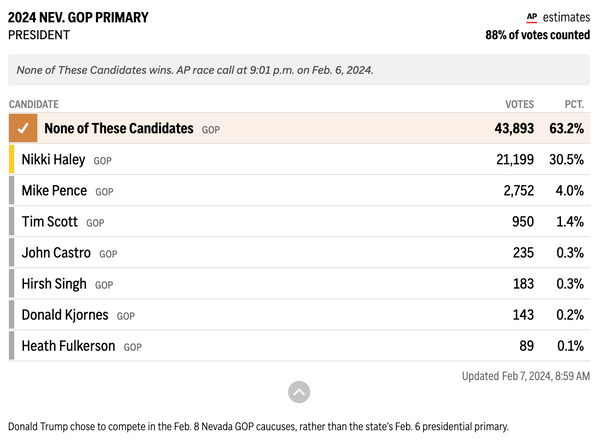
Task: Click the CANDIDATE column header
Action: click(x=34, y=104)
